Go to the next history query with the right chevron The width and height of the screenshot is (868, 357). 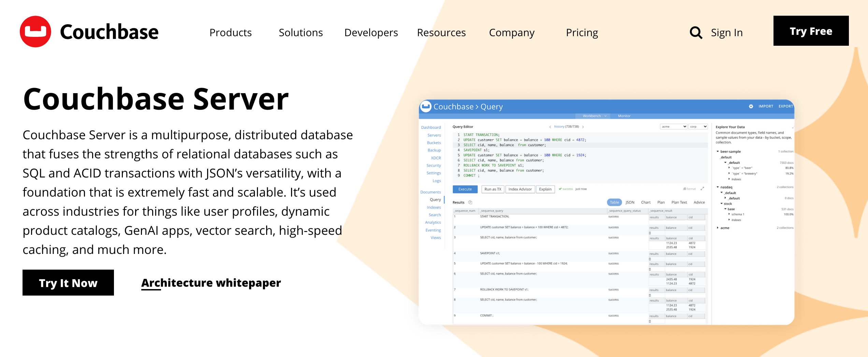pos(583,127)
